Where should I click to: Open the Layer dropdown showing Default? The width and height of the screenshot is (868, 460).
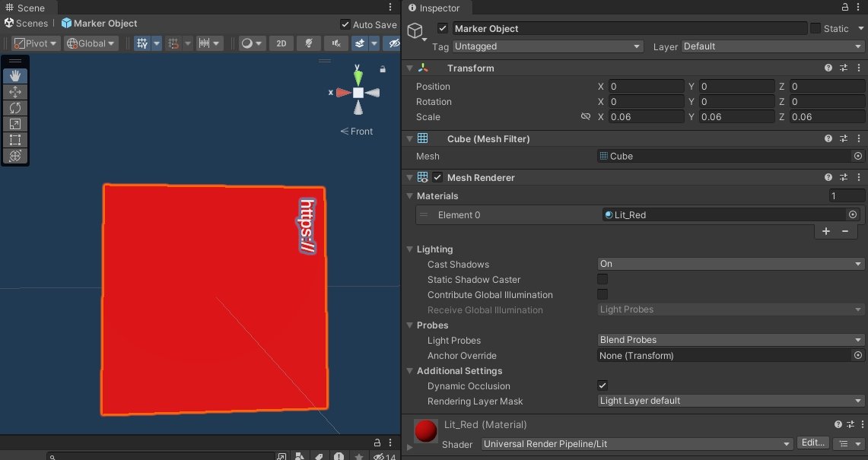point(774,46)
